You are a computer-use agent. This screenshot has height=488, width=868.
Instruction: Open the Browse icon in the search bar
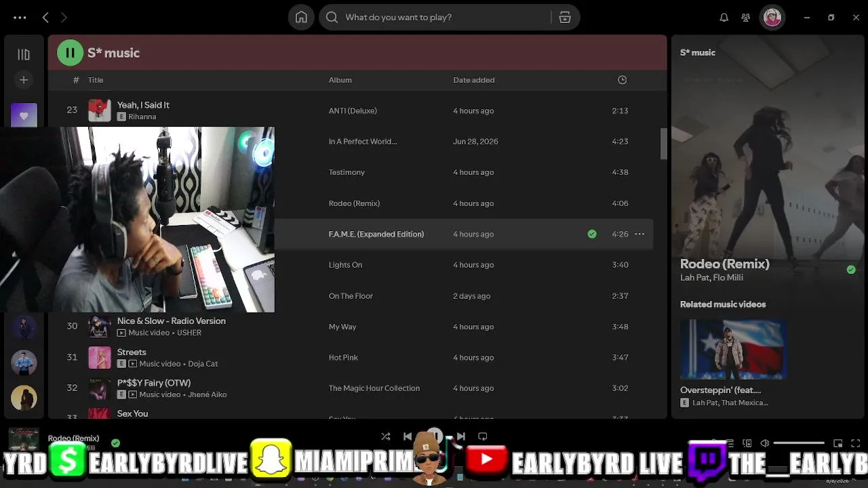565,18
